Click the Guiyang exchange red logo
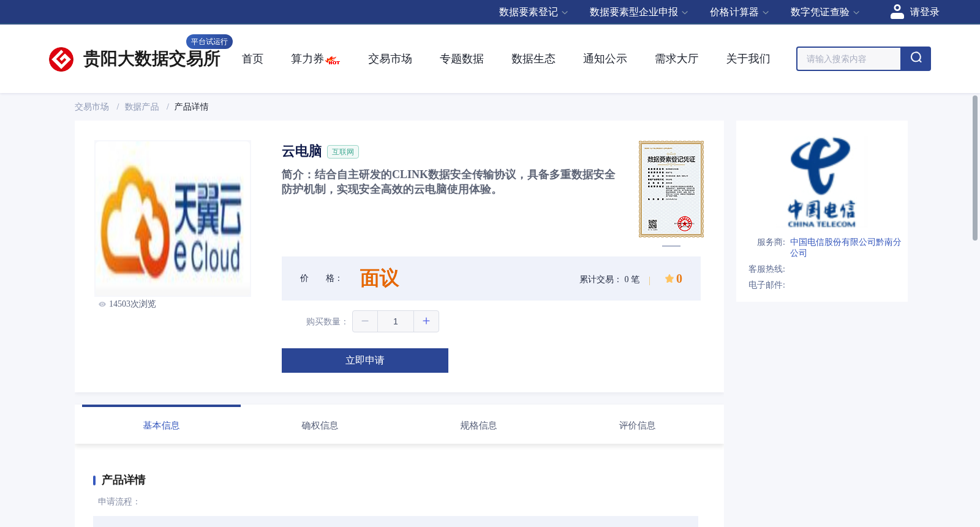 click(x=61, y=59)
